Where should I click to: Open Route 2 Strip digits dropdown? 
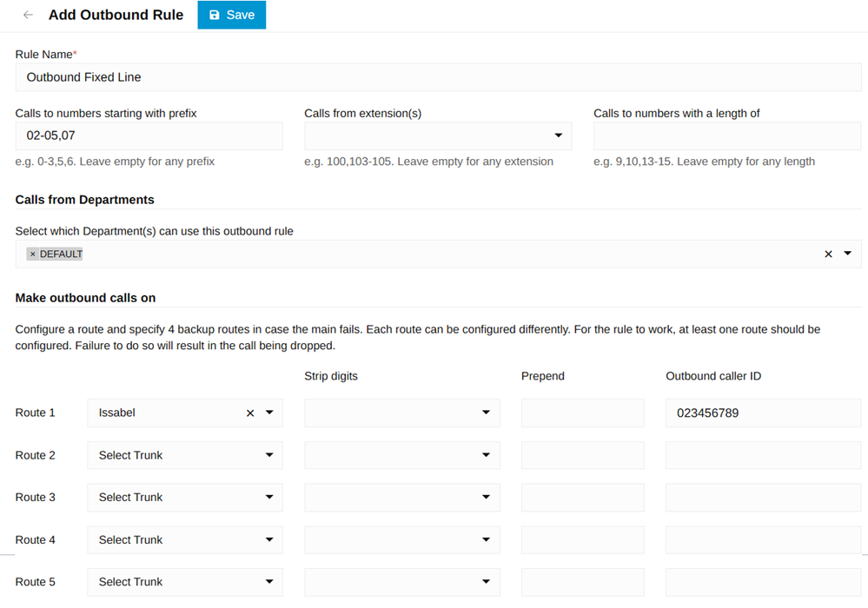click(x=402, y=455)
